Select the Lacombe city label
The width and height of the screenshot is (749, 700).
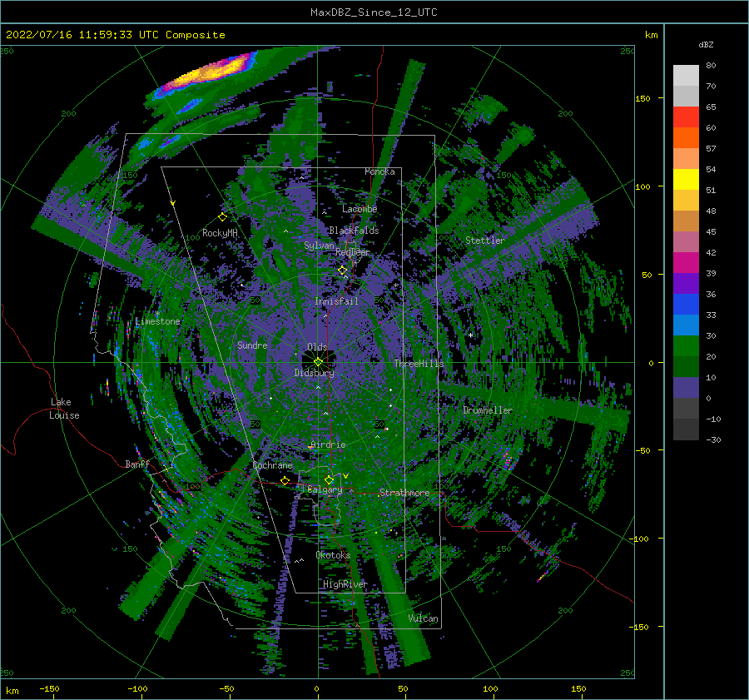click(x=360, y=209)
